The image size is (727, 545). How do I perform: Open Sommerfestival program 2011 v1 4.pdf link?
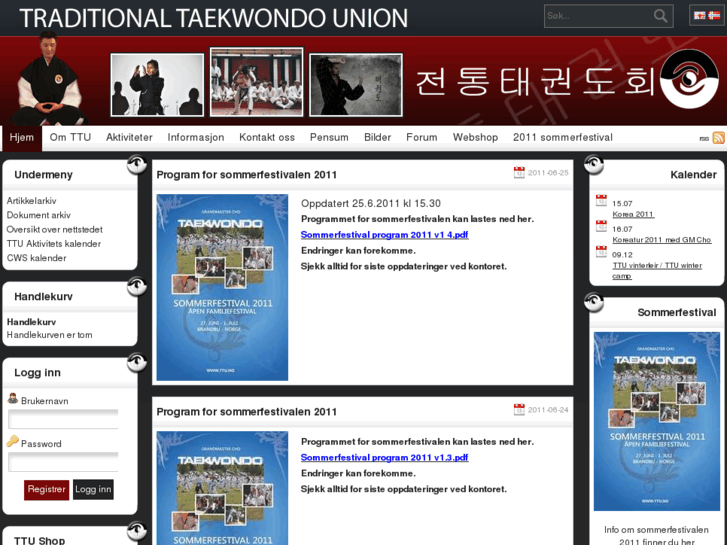click(x=384, y=235)
